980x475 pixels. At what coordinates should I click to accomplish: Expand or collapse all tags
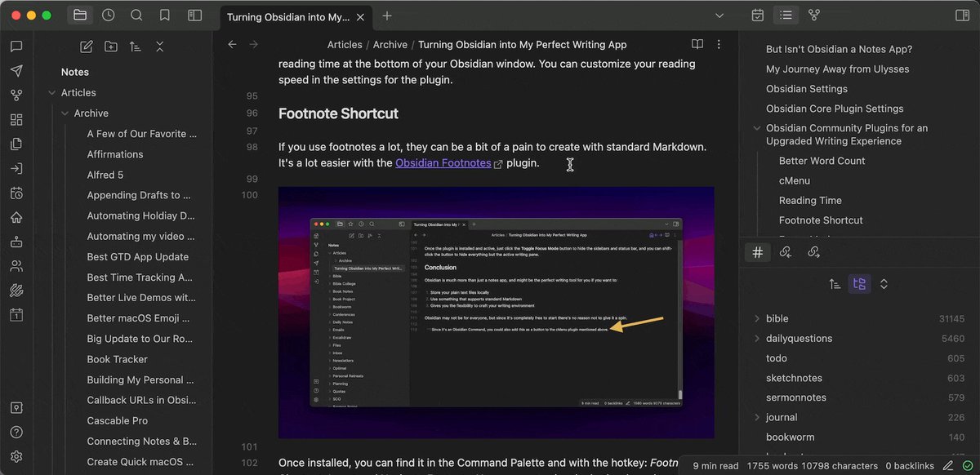click(884, 284)
